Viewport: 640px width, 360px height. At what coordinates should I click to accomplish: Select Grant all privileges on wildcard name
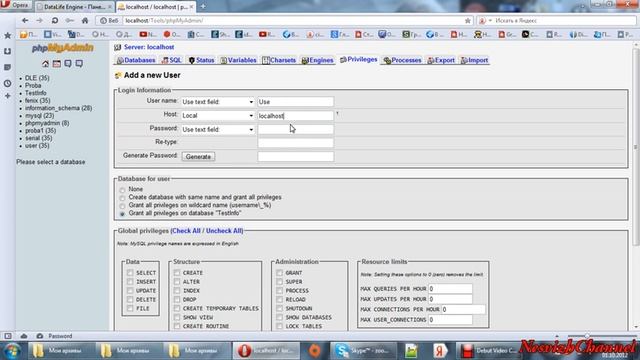122,206
